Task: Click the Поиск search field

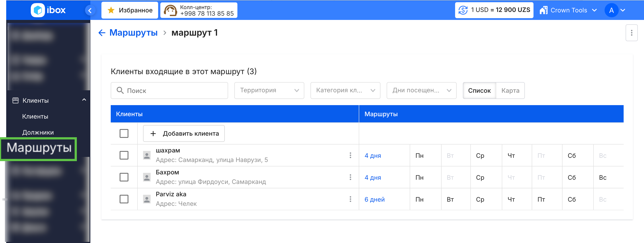Action: coord(169,91)
